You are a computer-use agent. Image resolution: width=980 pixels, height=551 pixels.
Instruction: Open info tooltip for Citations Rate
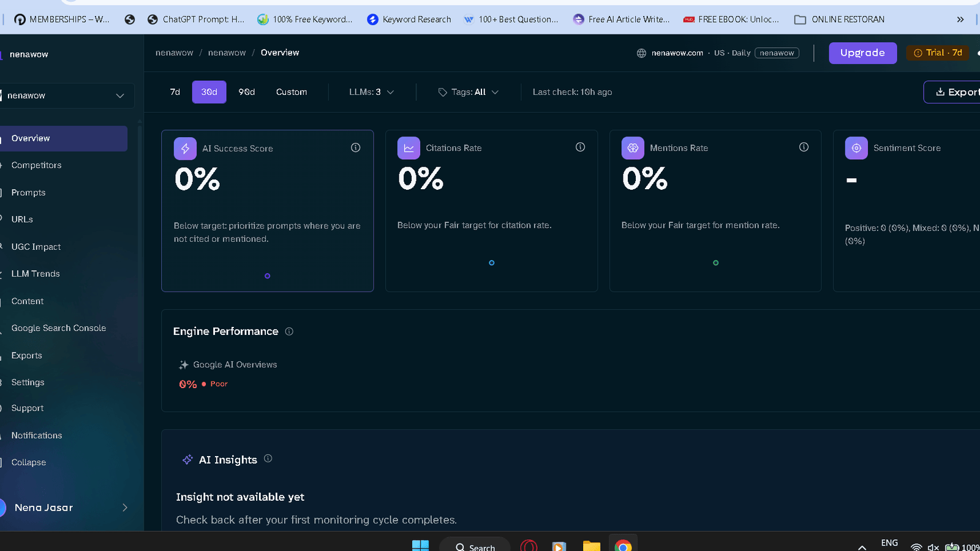tap(580, 147)
